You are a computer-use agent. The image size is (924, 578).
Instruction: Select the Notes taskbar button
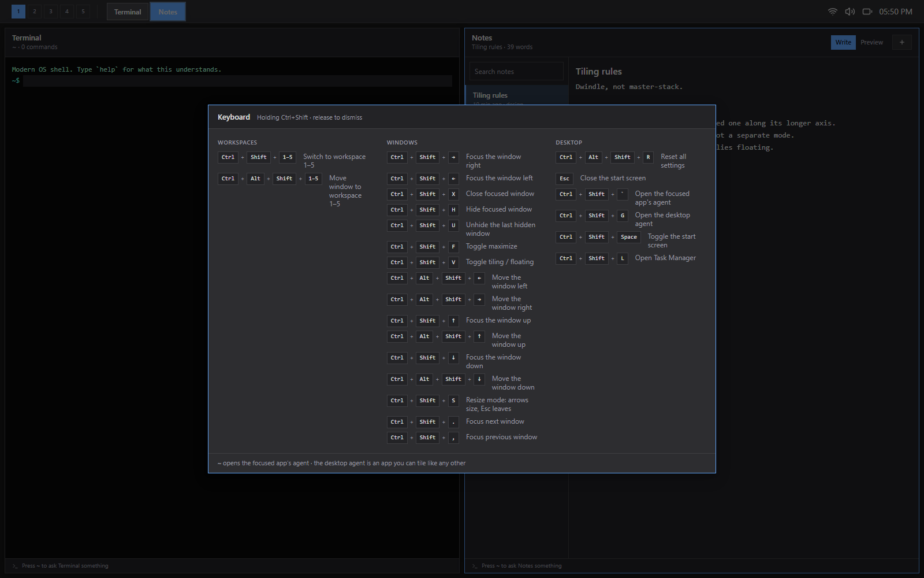click(x=168, y=12)
